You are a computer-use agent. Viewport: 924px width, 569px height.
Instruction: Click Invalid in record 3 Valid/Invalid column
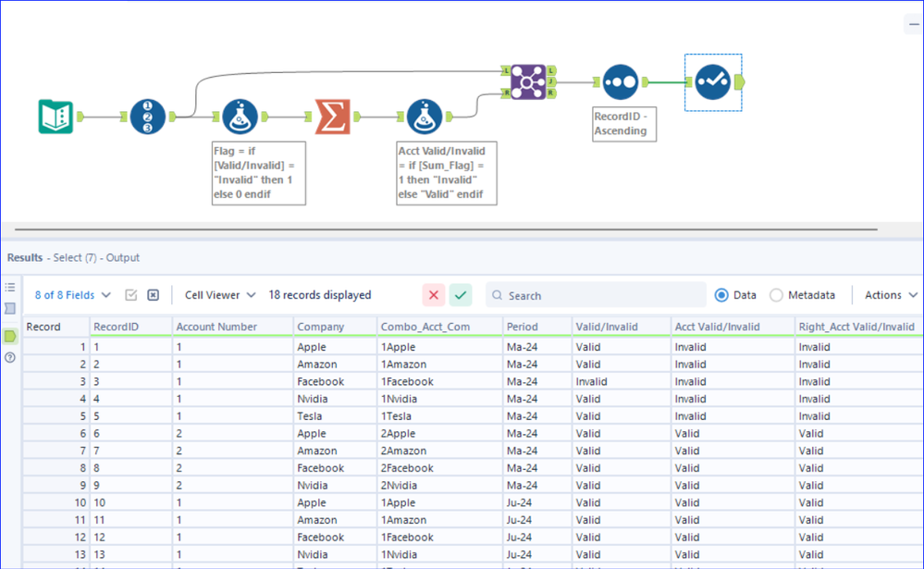click(622, 381)
